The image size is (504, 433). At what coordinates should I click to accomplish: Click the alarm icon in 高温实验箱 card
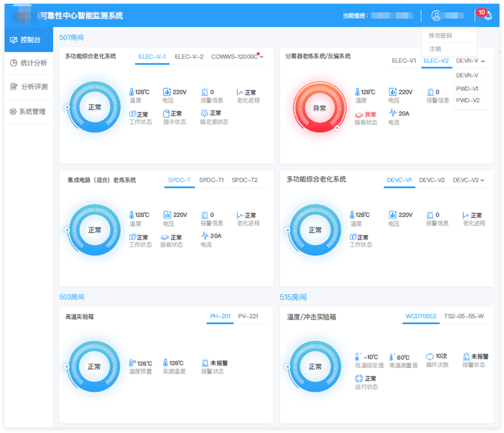(205, 363)
